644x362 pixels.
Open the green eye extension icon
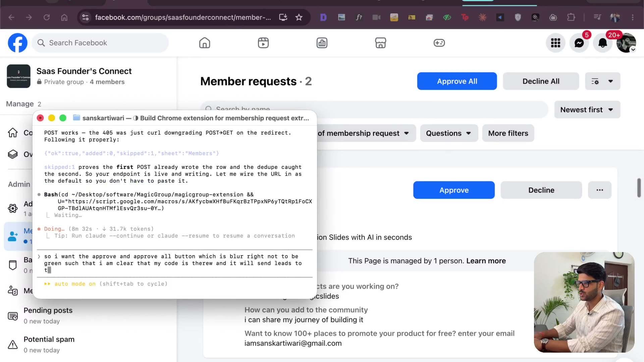[447, 17]
